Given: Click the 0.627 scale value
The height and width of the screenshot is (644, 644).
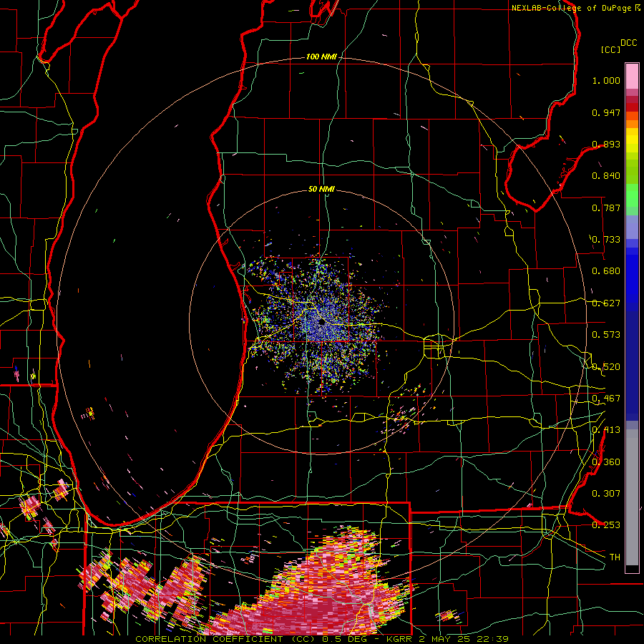Looking at the screenshot, I should pos(606,303).
